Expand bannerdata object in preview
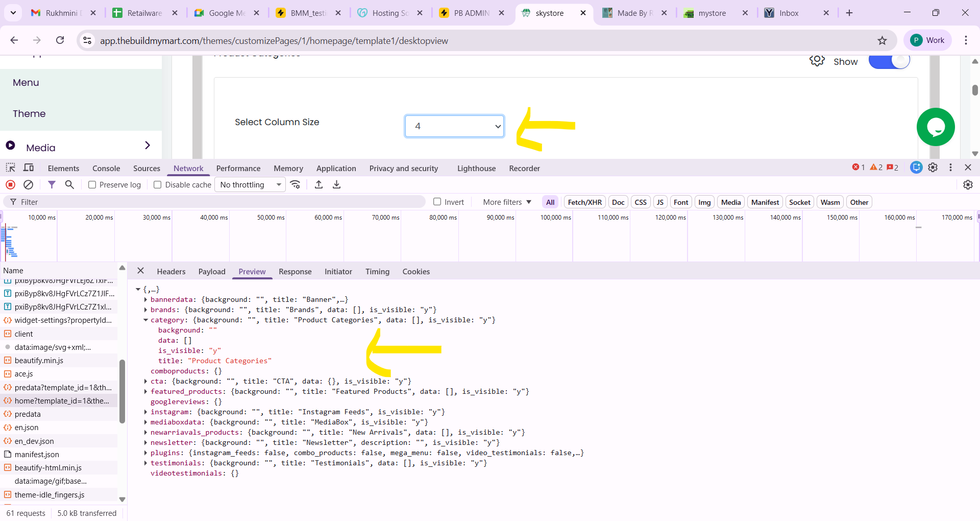The image size is (980, 521). pos(145,300)
